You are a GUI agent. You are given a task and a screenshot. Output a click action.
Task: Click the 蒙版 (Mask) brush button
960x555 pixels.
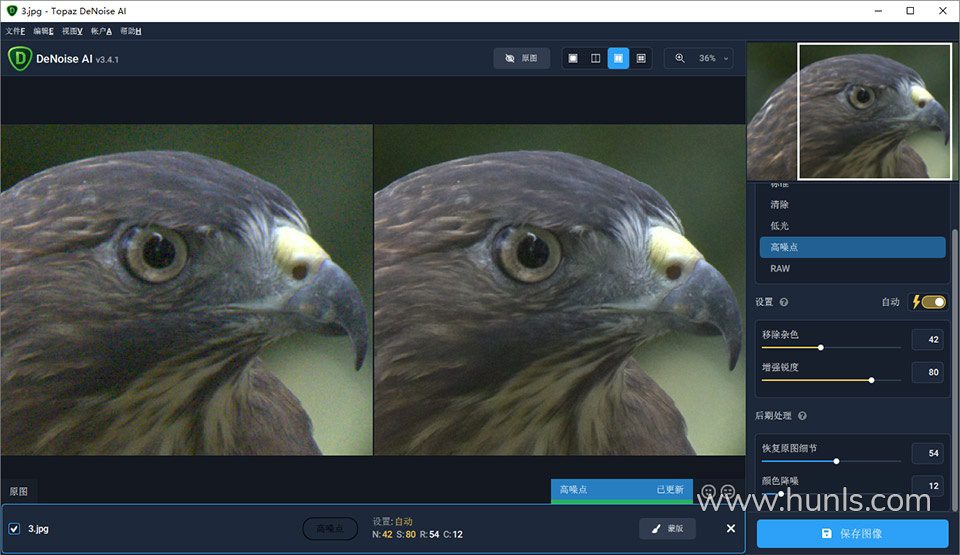tap(667, 529)
